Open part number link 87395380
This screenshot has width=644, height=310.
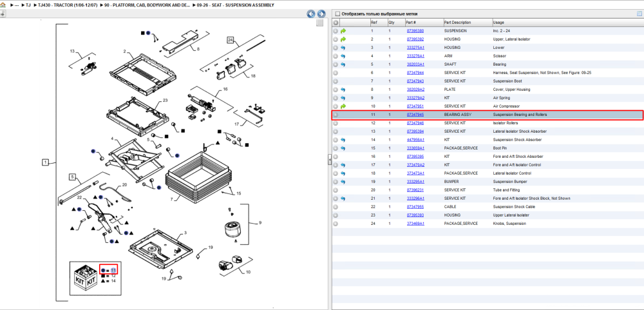coord(415,31)
